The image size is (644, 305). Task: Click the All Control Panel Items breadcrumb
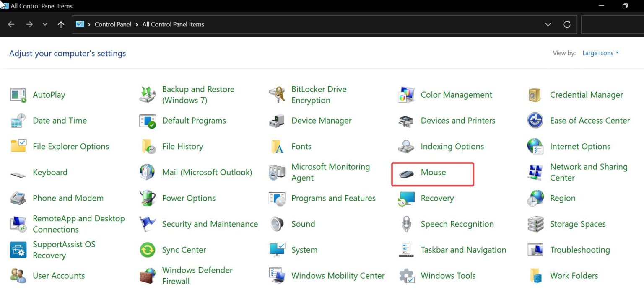pyautogui.click(x=173, y=24)
